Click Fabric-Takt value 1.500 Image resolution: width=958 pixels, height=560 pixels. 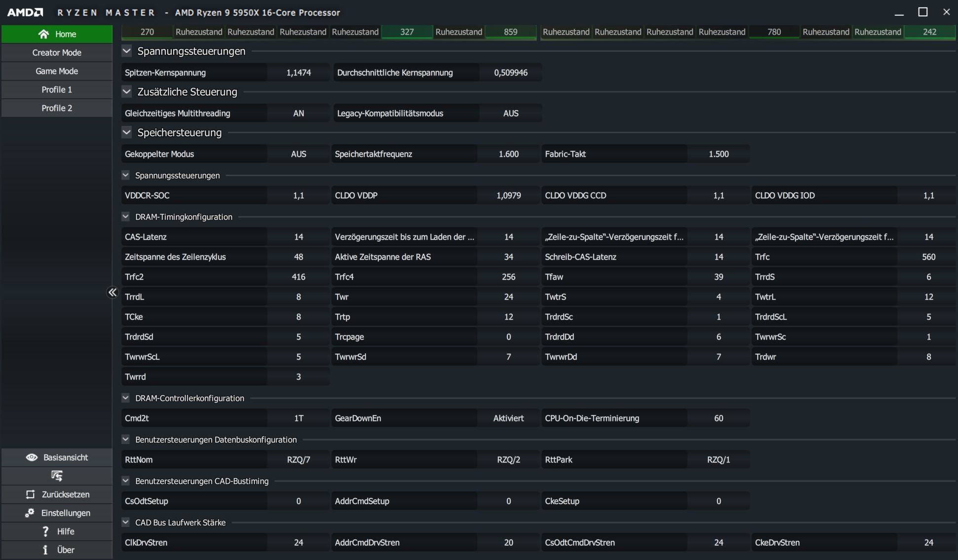719,154
